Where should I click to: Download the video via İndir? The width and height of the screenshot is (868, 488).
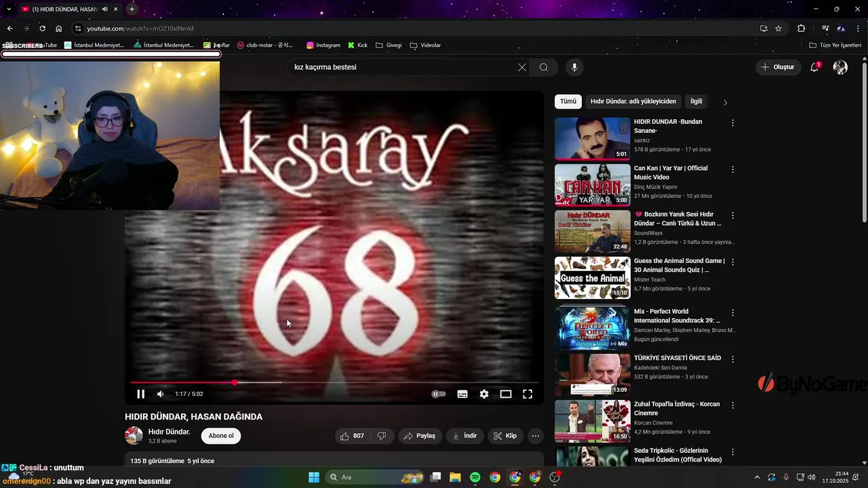click(x=465, y=436)
